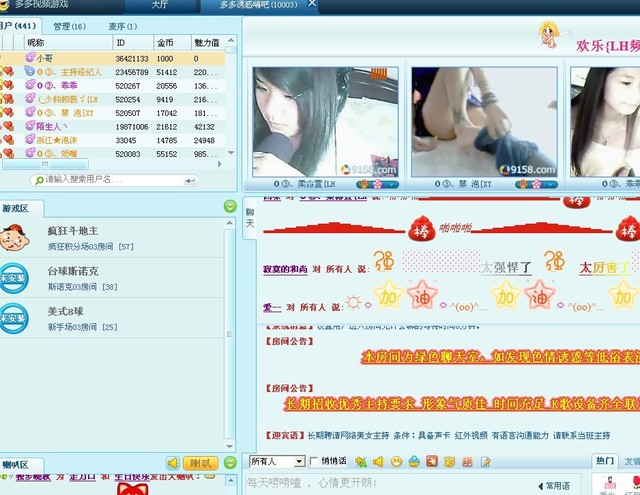Select the 麦序(1) tab
This screenshot has height=495, width=640.
tap(123, 26)
